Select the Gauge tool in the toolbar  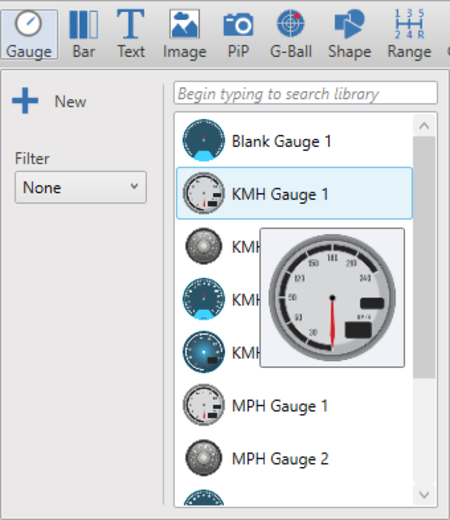coord(29,34)
